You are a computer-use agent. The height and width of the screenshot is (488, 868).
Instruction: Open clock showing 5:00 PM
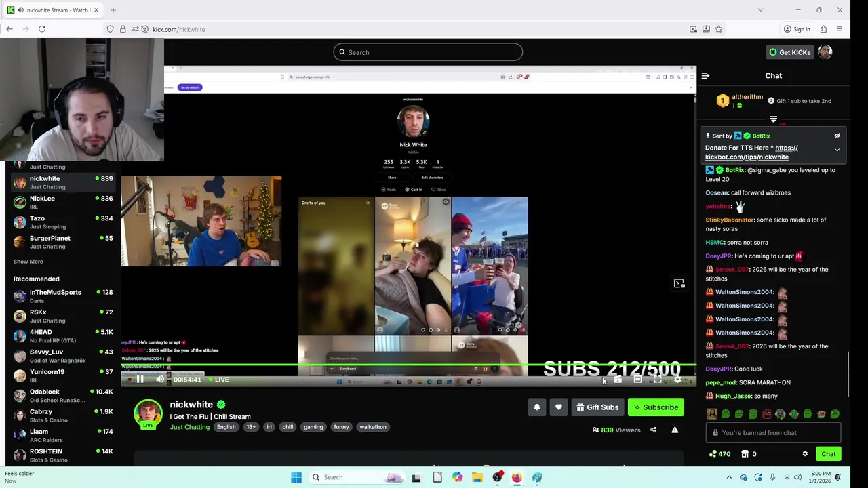click(821, 477)
